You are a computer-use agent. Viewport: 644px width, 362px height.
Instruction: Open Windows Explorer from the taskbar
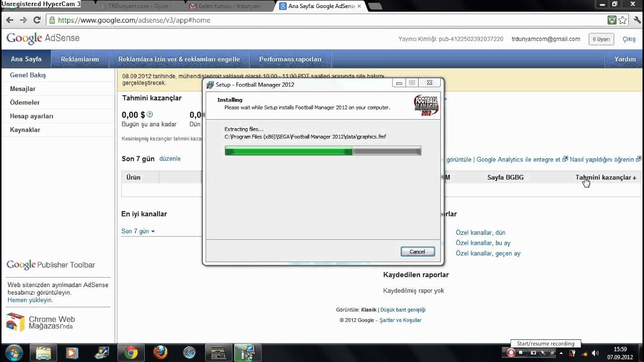coord(44,353)
